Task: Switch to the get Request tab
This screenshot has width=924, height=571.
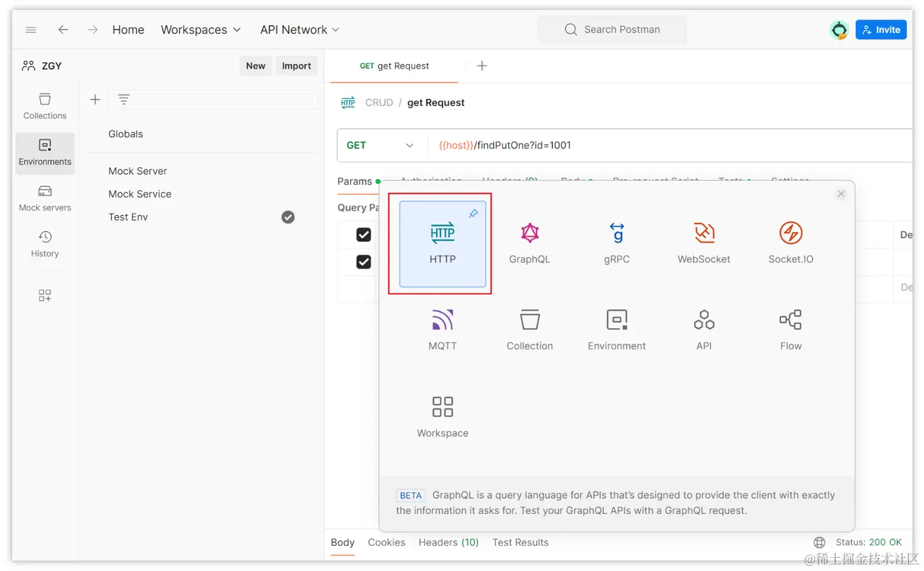Action: coord(394,66)
